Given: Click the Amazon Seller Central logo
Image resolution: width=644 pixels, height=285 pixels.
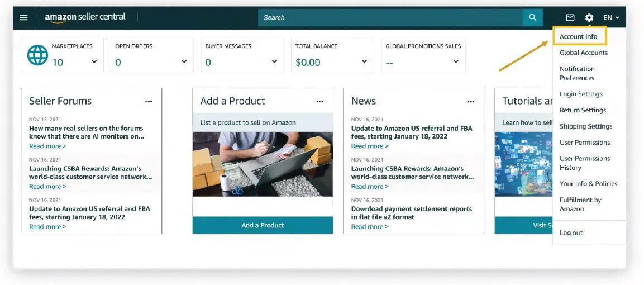Looking at the screenshot, I should pyautogui.click(x=85, y=18).
